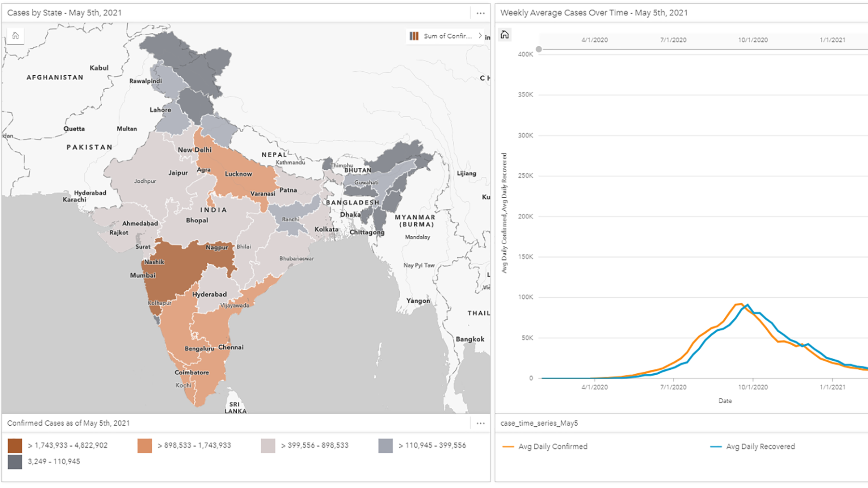The image size is (868, 488).
Task: Click the Weekly Average Cases Over Time title
Action: 594,13
